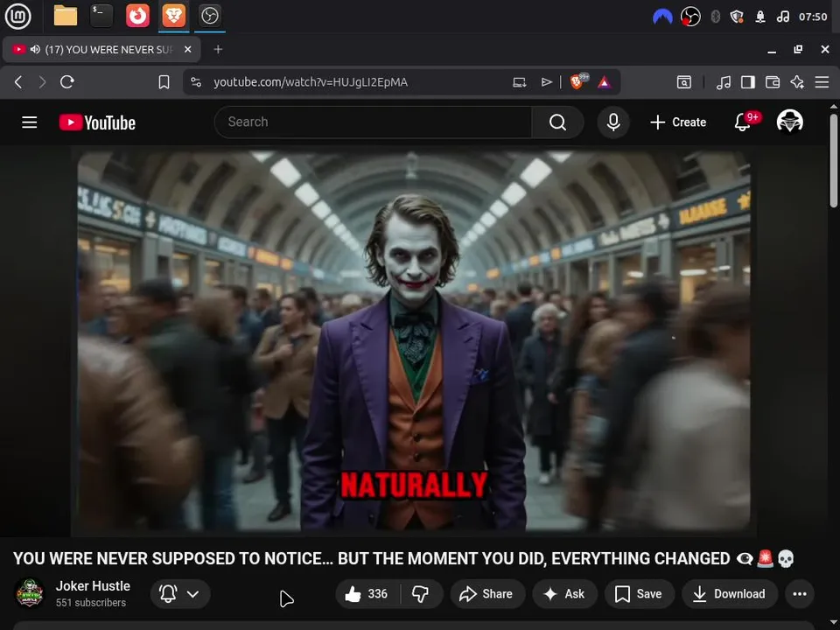Image resolution: width=840 pixels, height=630 pixels.
Task: Expand the subscription notification bell dropdown
Action: [180, 593]
